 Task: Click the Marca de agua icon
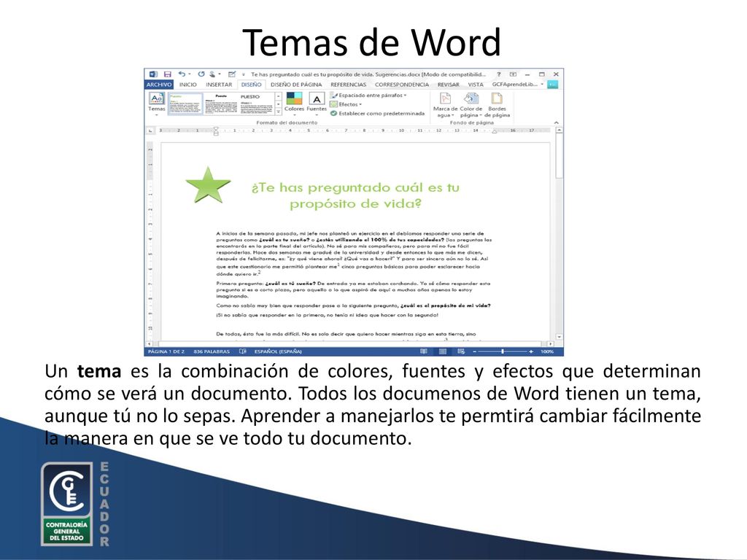[x=445, y=98]
